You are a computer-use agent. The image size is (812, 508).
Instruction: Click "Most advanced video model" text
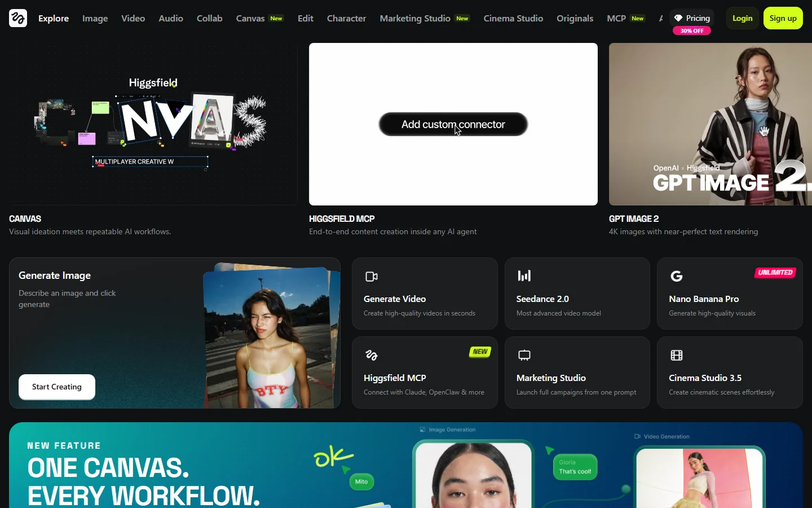(x=559, y=313)
